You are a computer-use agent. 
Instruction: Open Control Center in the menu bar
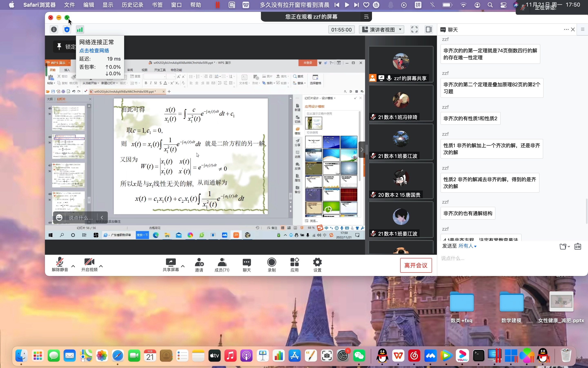[x=503, y=5]
